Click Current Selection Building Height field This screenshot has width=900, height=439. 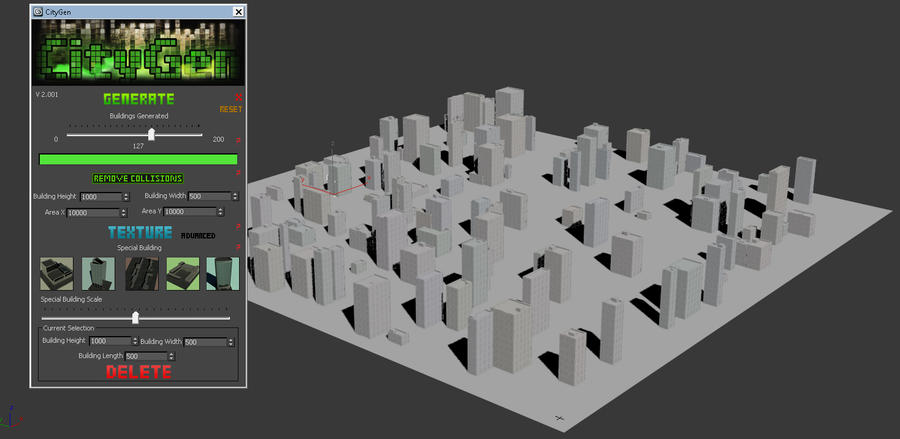(110, 341)
